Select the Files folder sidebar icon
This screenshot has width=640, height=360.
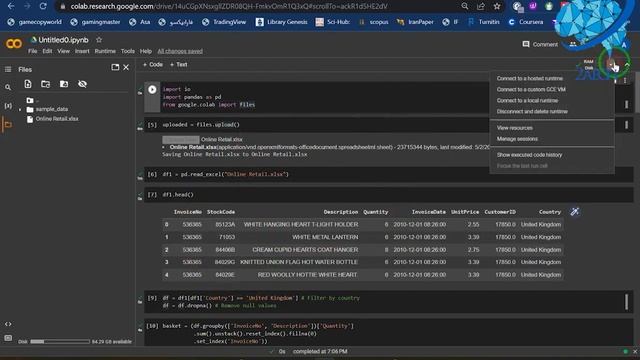coord(8,124)
